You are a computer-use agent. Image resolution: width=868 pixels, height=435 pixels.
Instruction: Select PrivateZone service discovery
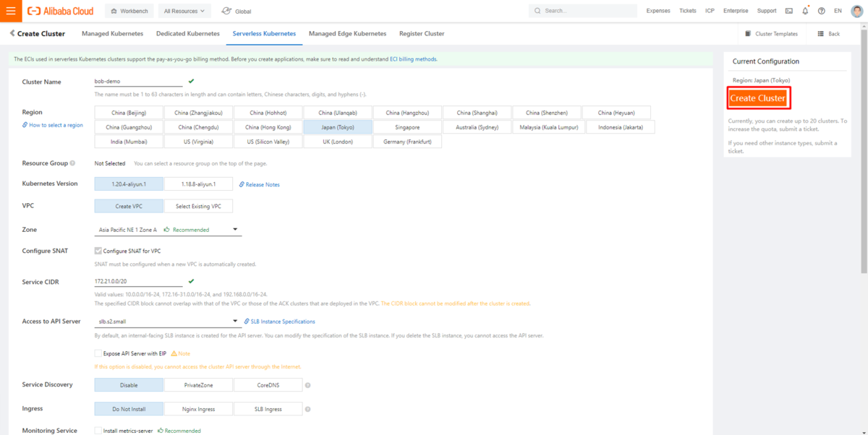(198, 385)
